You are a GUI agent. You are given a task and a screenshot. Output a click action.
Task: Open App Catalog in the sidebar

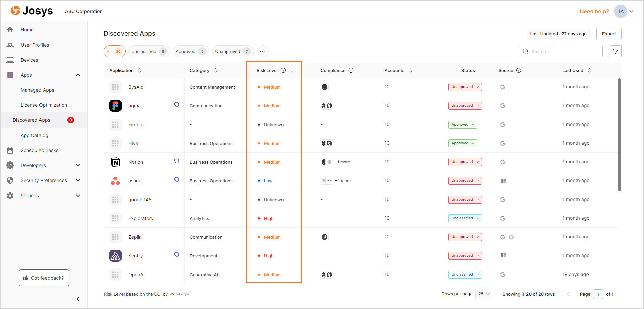point(34,135)
